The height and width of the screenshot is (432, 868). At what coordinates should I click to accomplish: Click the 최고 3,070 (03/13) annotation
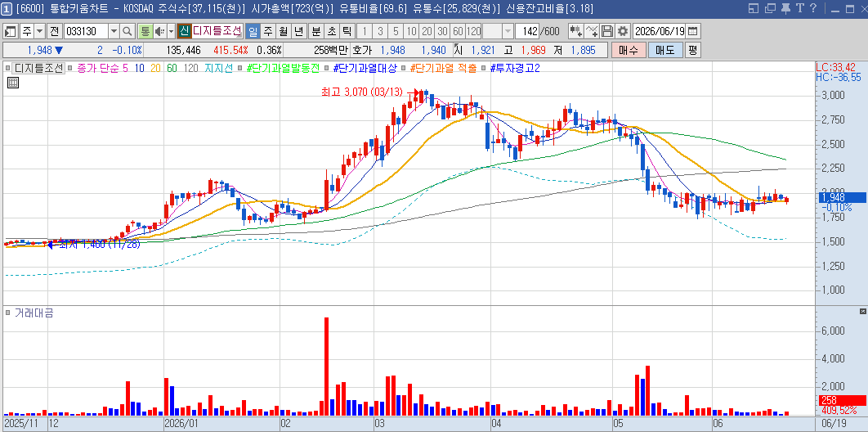pos(363,92)
